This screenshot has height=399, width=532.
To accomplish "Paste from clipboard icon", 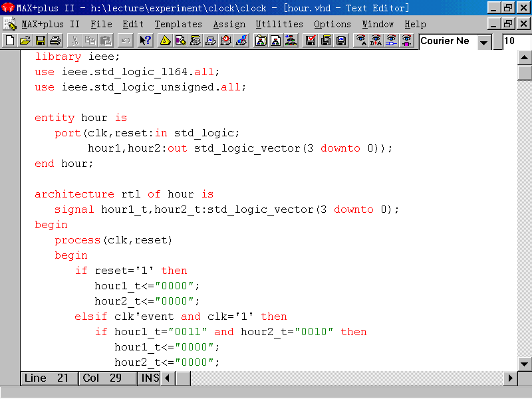I will (x=106, y=41).
